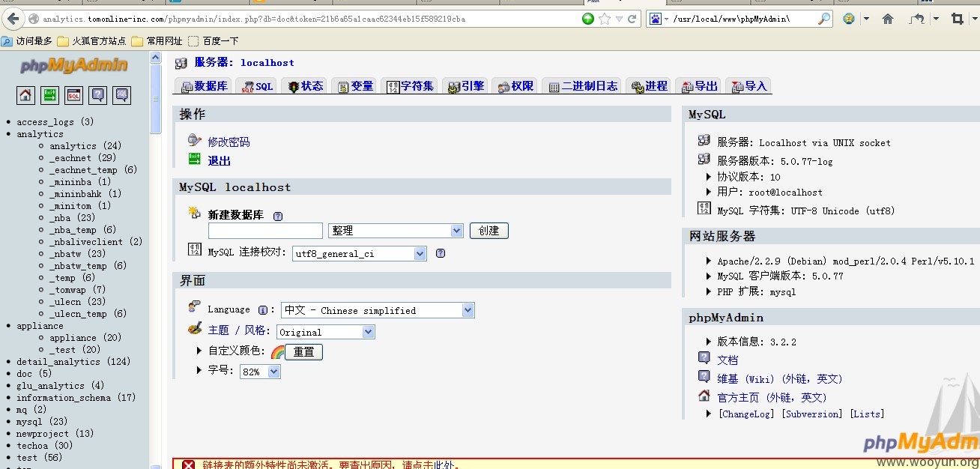Click the browser back arrow button
The image size is (980, 469).
(13, 19)
